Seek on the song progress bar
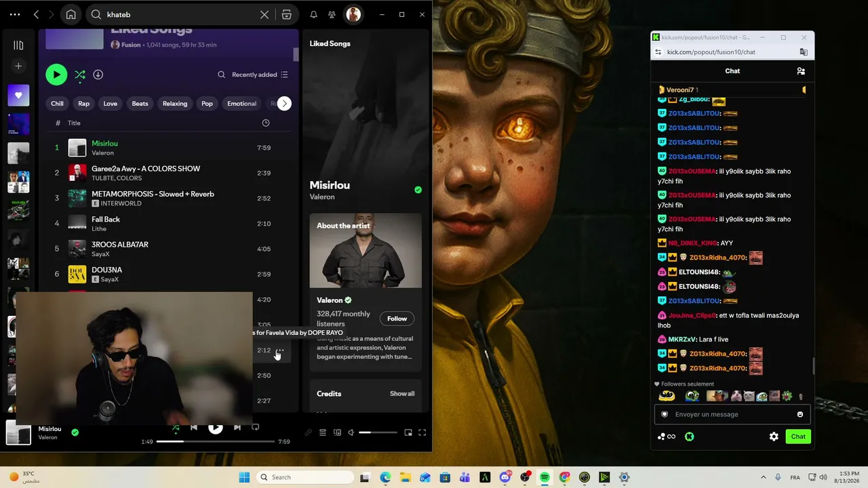Image resolution: width=868 pixels, height=488 pixels. pyautogui.click(x=216, y=441)
